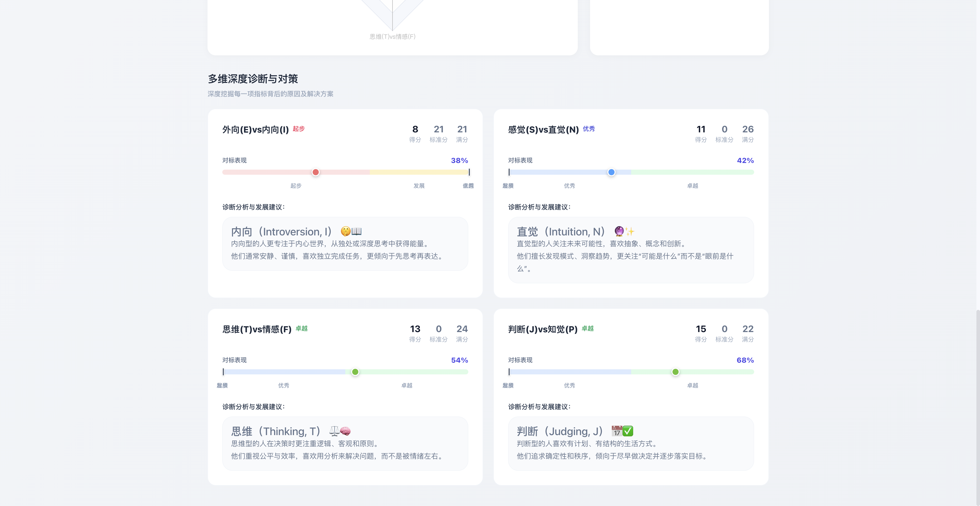Click the 卓越 badge next to 判断(J)vs知觉(P)
The height and width of the screenshot is (506, 980).
coord(588,328)
